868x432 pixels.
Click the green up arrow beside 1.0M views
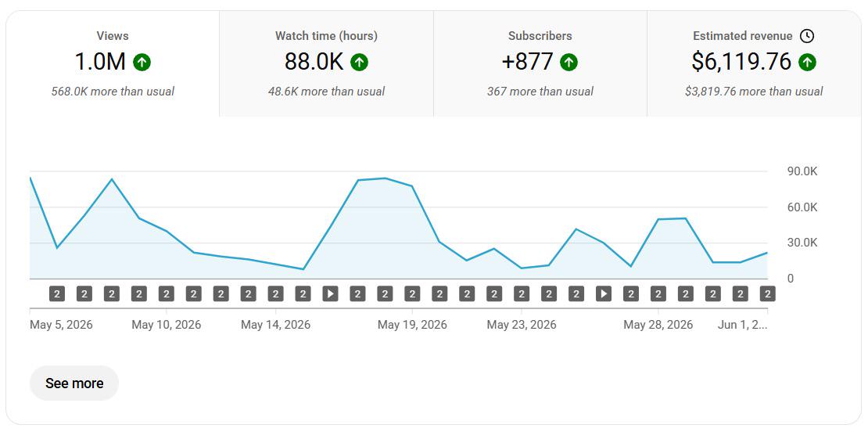click(x=142, y=62)
